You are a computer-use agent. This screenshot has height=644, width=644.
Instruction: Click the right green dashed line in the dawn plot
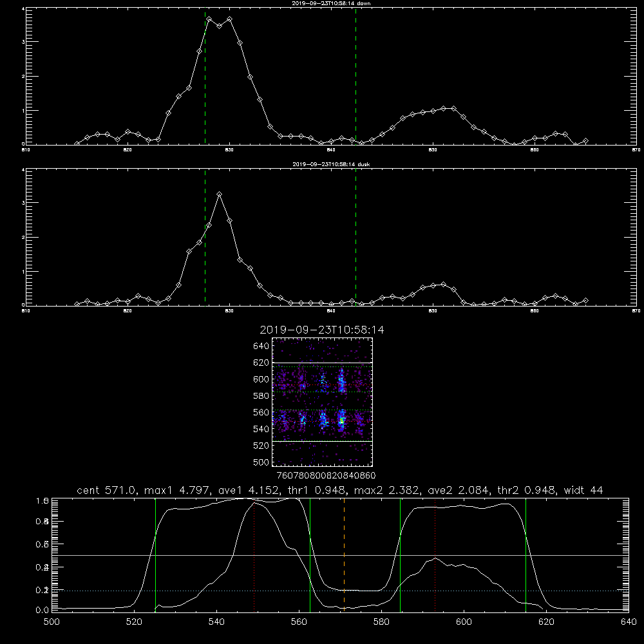pyautogui.click(x=355, y=76)
